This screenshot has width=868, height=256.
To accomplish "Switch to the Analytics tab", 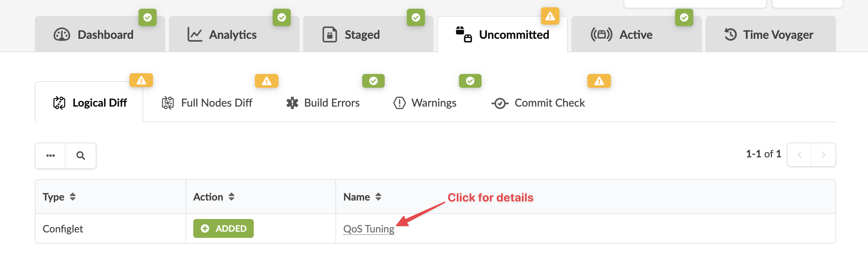I will point(222,35).
